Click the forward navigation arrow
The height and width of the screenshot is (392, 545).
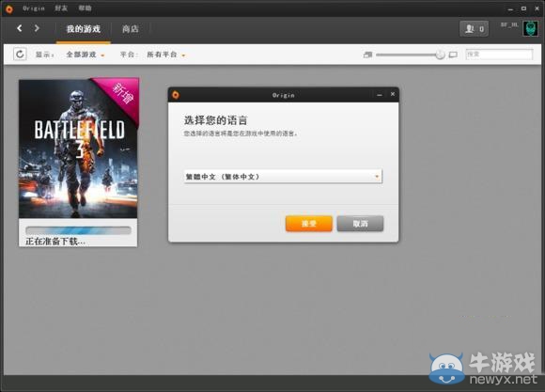tap(37, 28)
